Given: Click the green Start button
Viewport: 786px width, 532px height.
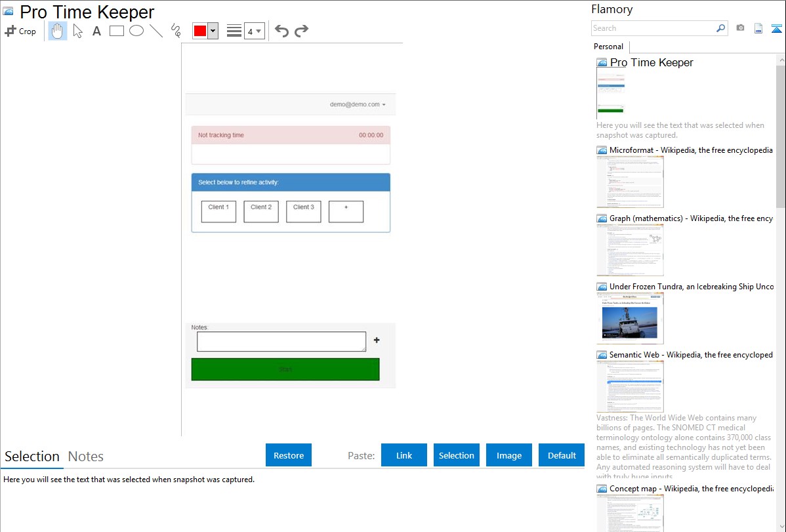Looking at the screenshot, I should (x=285, y=369).
